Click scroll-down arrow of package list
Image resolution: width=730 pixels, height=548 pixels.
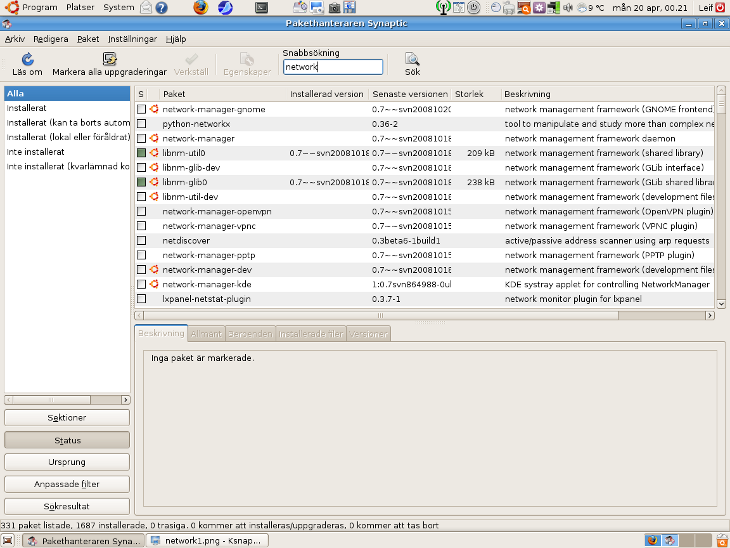tap(721, 304)
